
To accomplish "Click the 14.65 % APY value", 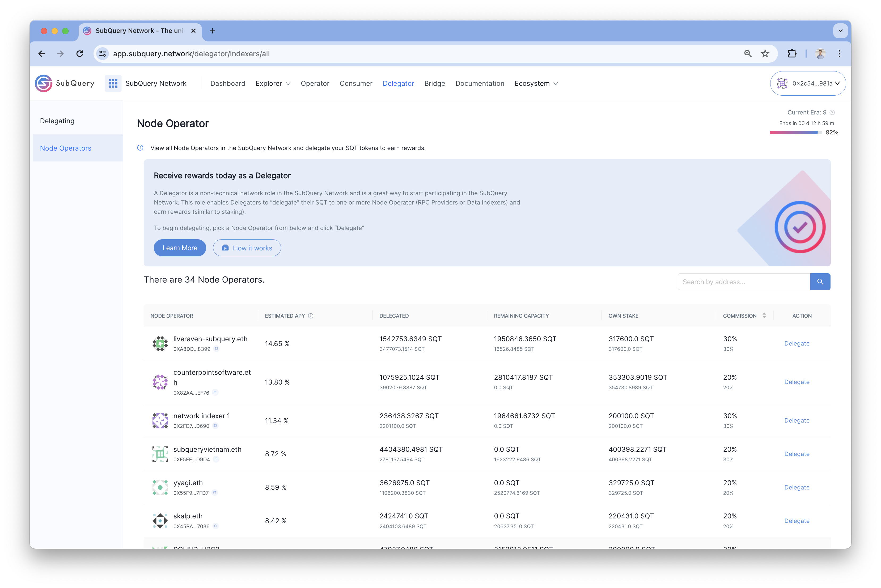I will coord(277,343).
